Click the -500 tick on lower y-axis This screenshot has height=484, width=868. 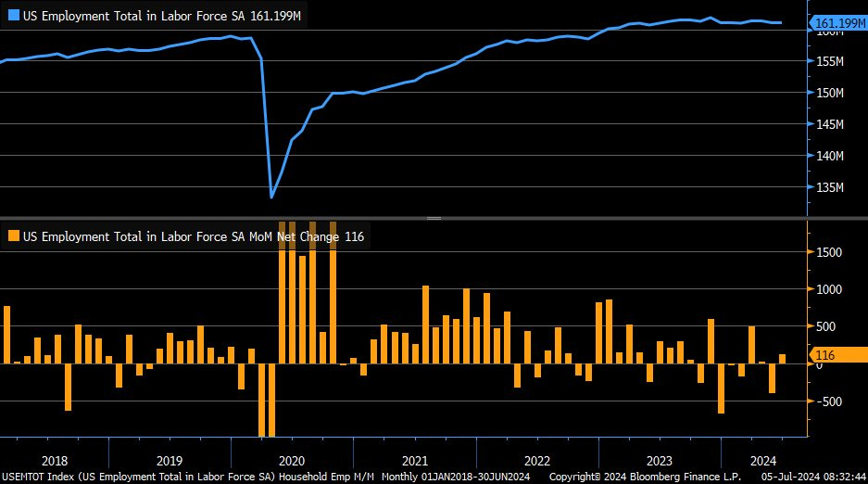click(828, 401)
